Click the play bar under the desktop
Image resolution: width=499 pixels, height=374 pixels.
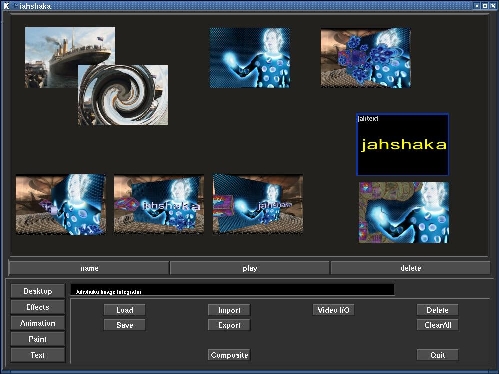(250, 268)
